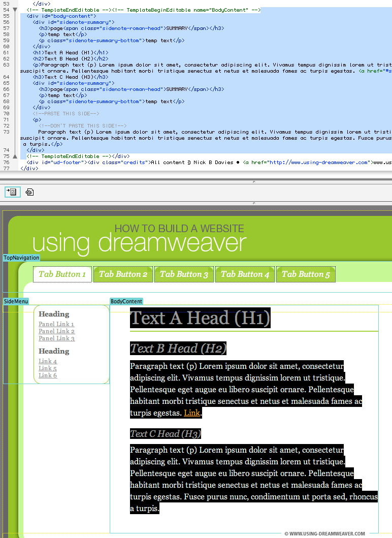Click the TopNavigation editable region label
The height and width of the screenshot is (538, 392).
[21, 258]
